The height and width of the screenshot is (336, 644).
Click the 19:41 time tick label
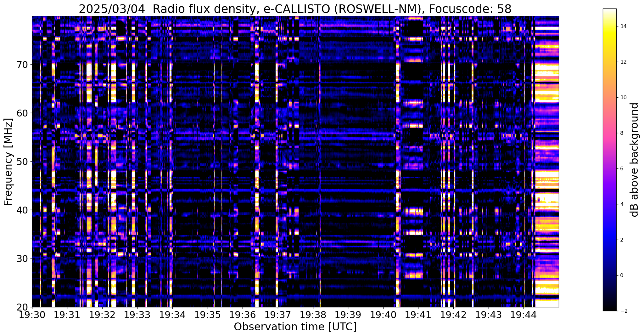(x=418, y=315)
